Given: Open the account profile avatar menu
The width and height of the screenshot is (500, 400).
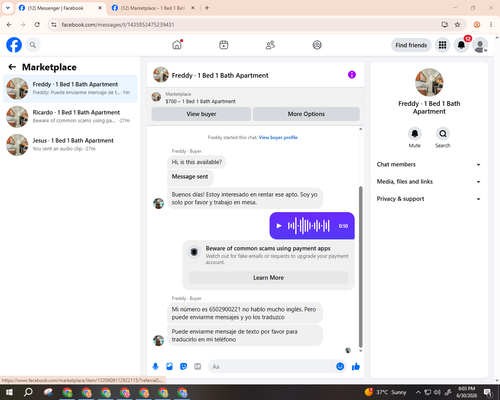Looking at the screenshot, I should point(480,45).
